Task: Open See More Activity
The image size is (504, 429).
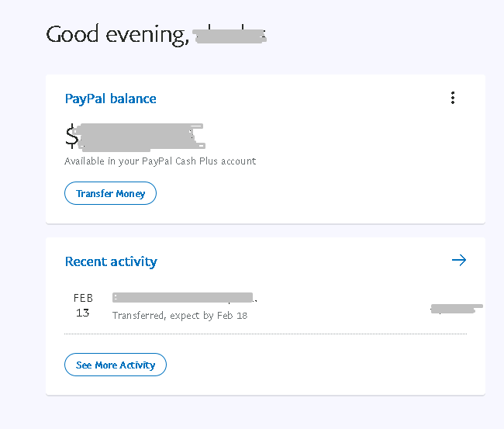Action: click(x=116, y=365)
